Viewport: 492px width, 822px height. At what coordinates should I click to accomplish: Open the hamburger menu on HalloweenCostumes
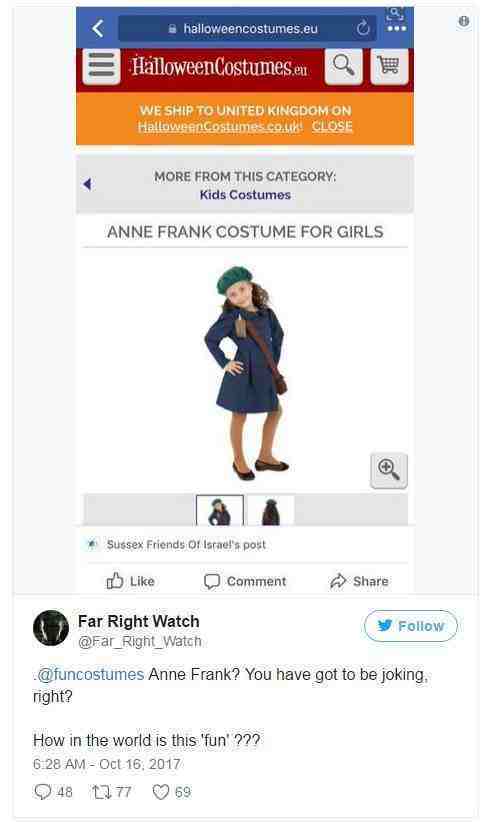pyautogui.click(x=101, y=66)
